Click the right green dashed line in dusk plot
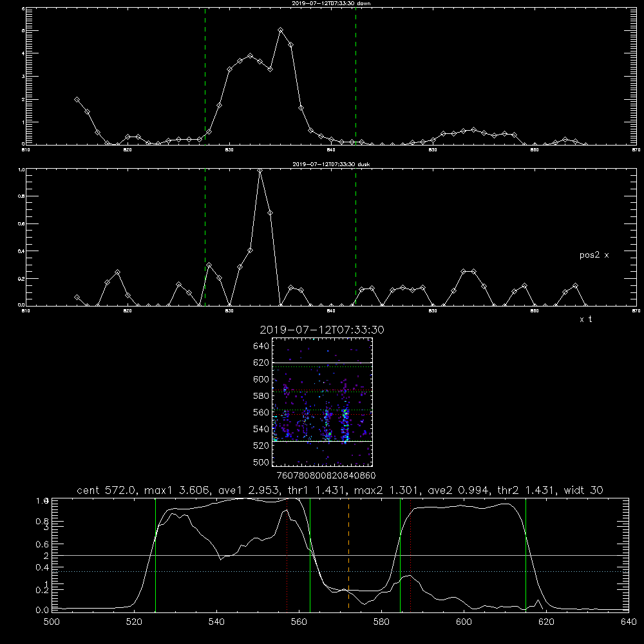Image resolution: width=644 pixels, height=644 pixels. [355, 237]
